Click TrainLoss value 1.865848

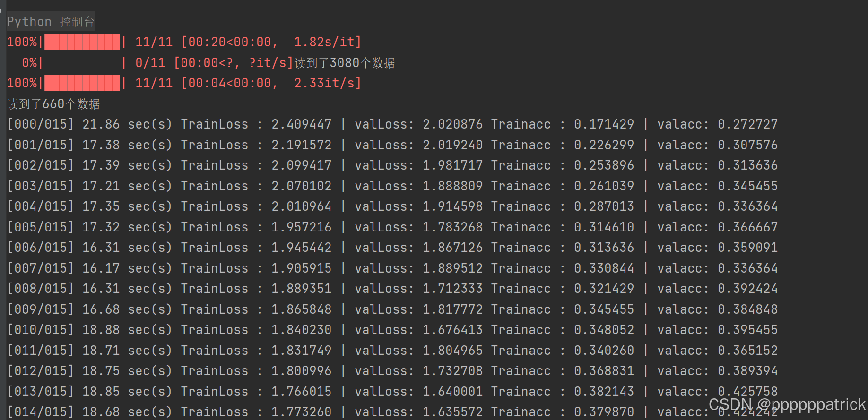click(x=302, y=309)
